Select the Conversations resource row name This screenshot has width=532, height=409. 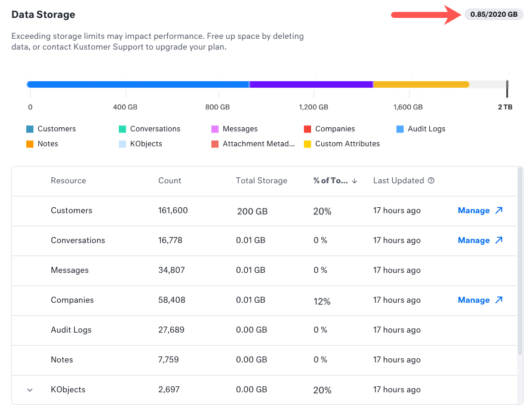click(78, 240)
